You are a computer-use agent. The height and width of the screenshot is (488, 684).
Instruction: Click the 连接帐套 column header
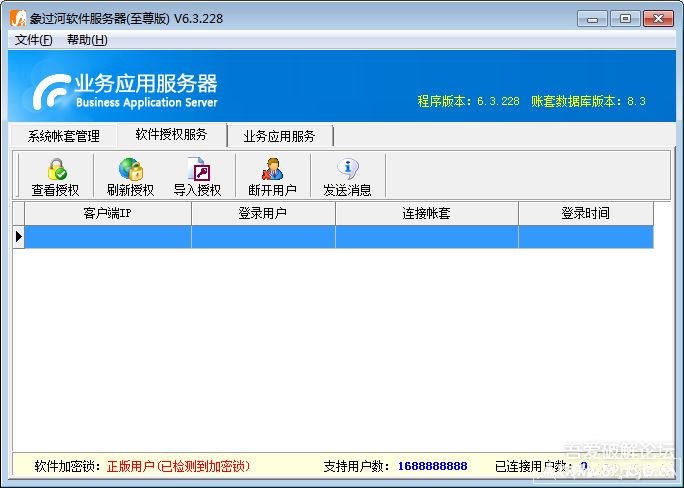pos(427,213)
